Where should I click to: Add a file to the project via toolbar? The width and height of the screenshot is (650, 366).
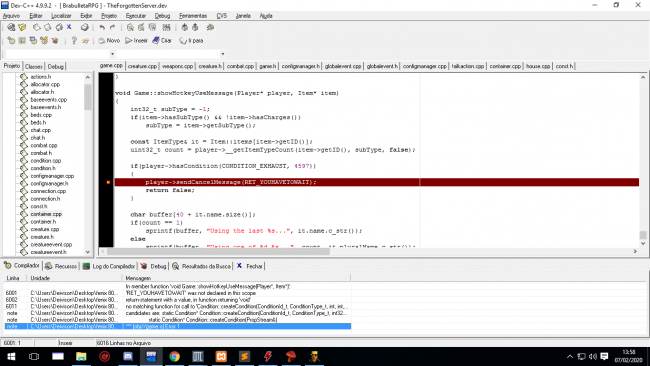click(x=184, y=27)
